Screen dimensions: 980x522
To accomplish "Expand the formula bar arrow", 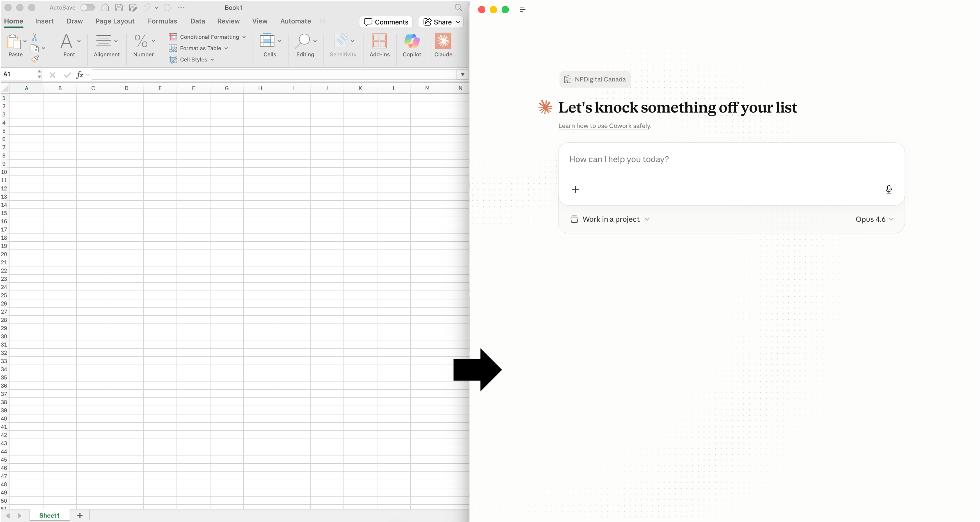I will [x=462, y=75].
